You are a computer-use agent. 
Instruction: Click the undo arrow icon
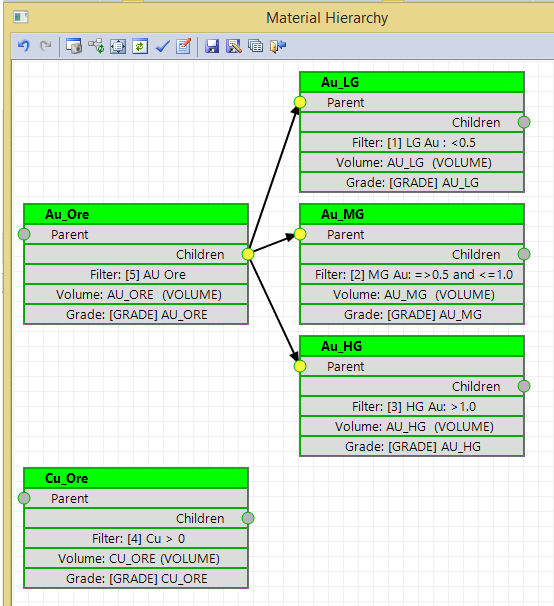tap(24, 46)
